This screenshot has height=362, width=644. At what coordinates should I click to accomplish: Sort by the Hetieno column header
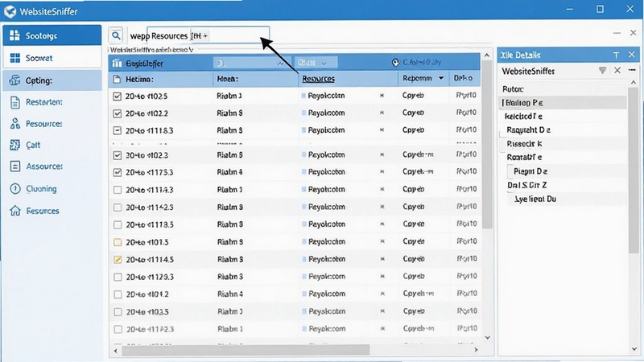(139, 79)
